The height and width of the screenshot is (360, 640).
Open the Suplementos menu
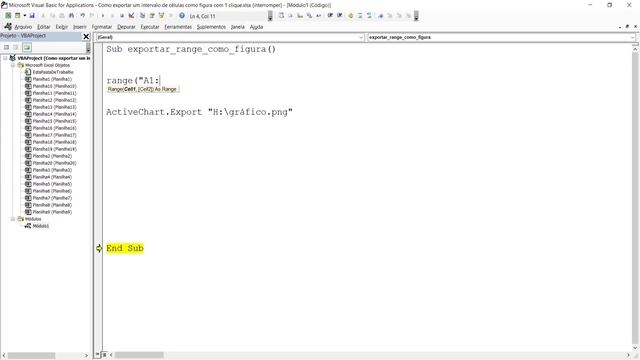pyautogui.click(x=211, y=27)
